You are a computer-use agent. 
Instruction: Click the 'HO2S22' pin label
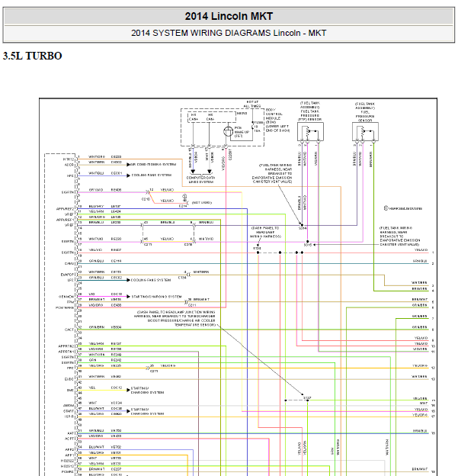[x=67, y=461]
